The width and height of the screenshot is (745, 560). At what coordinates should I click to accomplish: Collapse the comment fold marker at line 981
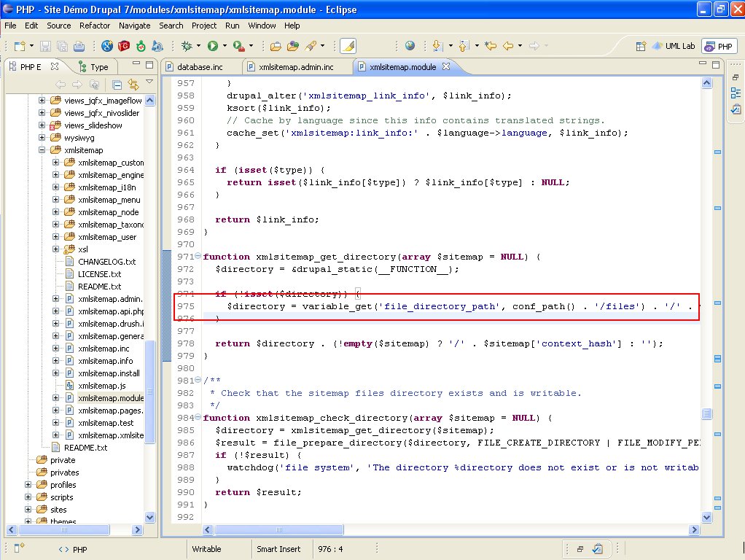[198, 381]
